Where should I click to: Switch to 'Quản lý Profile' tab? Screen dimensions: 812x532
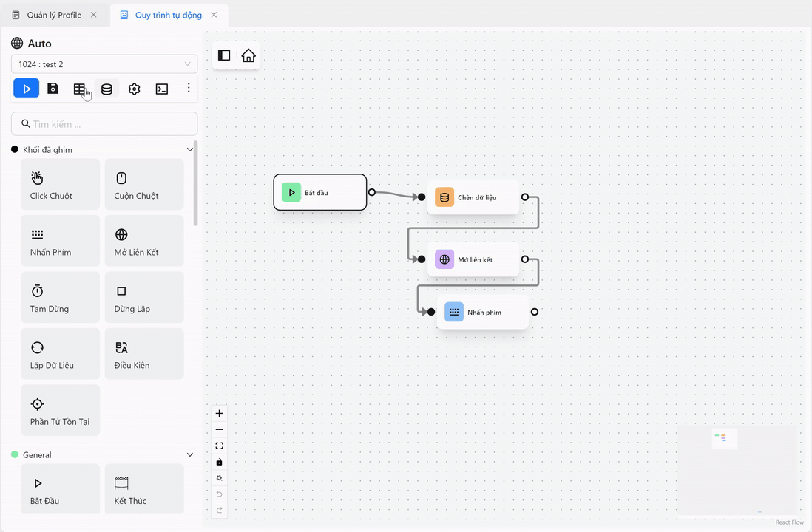coord(54,15)
